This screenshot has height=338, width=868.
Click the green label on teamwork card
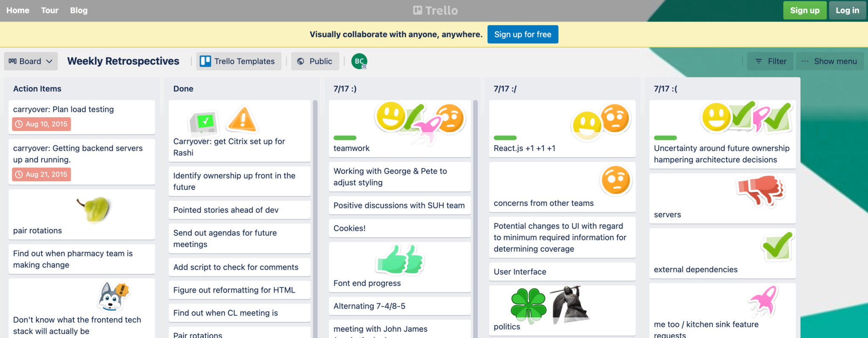click(345, 138)
